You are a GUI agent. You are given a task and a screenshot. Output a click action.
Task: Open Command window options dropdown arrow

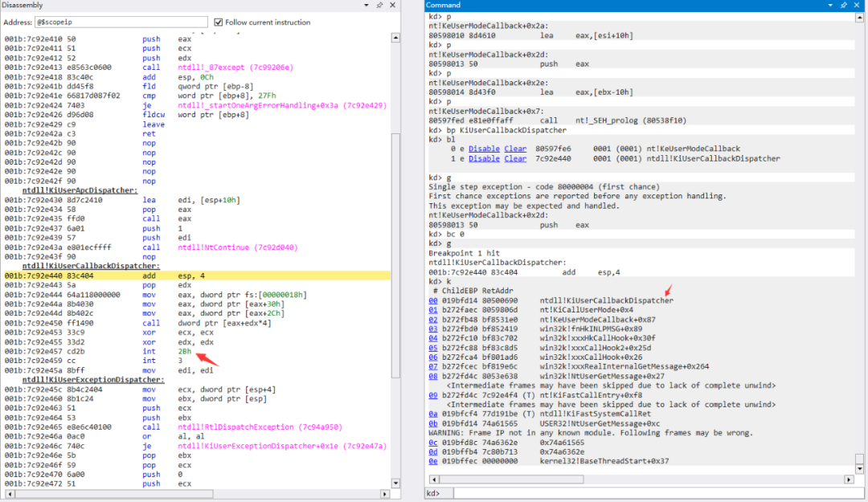[x=829, y=5]
